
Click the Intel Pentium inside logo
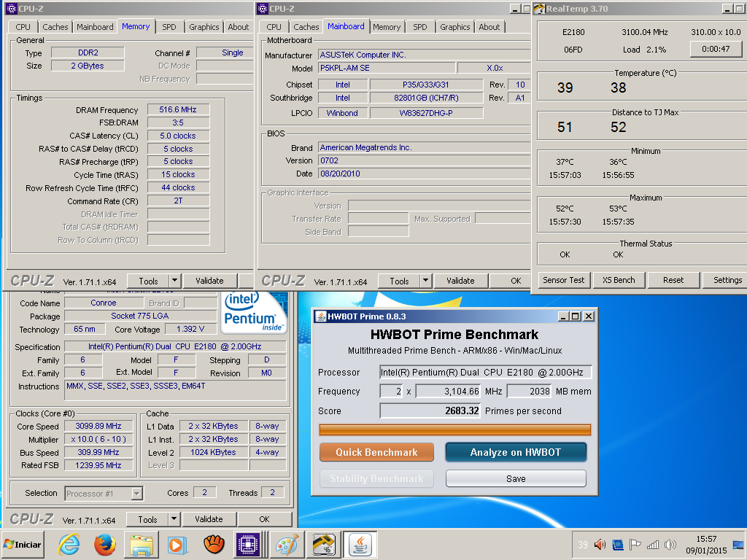[255, 312]
